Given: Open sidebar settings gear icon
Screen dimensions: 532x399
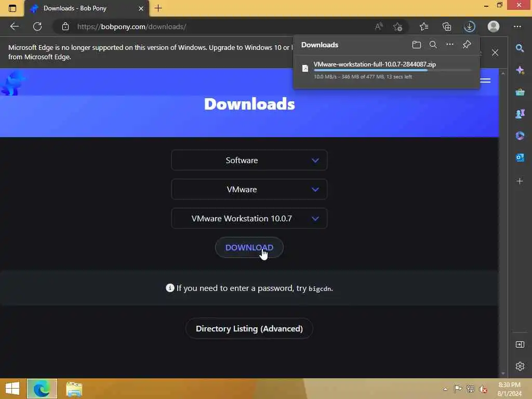Looking at the screenshot, I should 520,366.
